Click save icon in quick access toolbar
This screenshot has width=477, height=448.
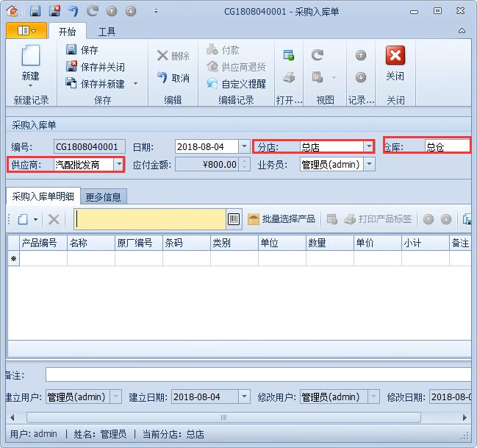pos(35,11)
